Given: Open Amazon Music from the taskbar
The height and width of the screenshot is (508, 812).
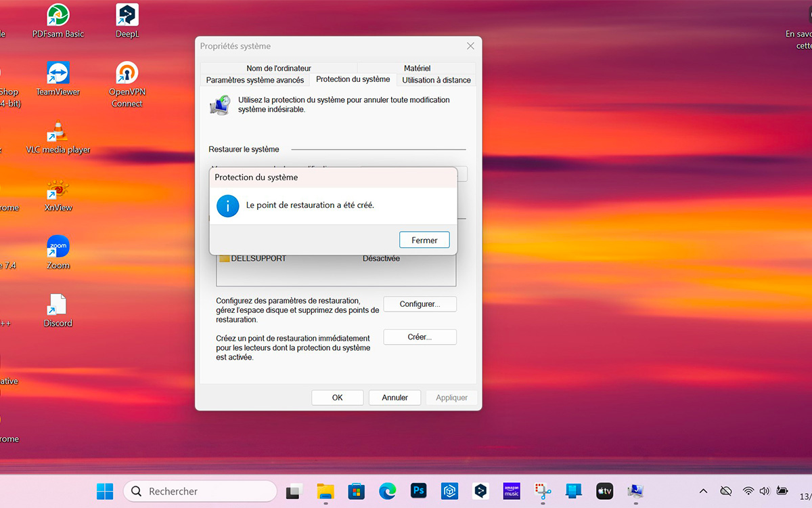Looking at the screenshot, I should tap(511, 490).
